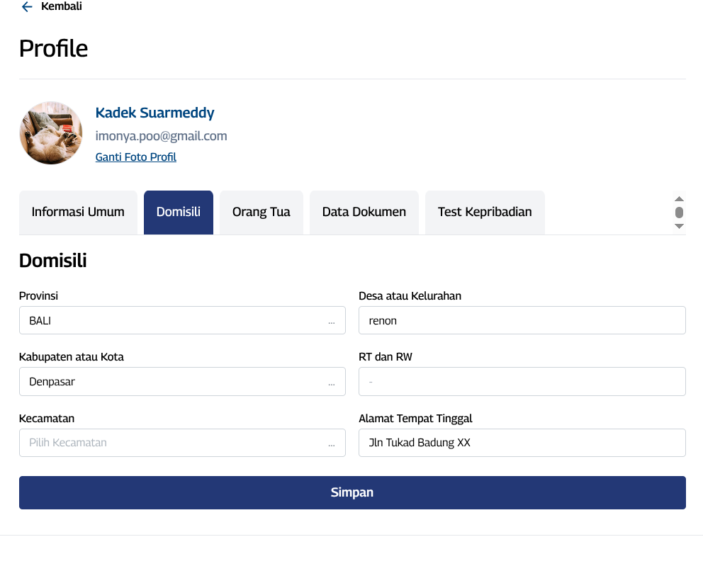Click the name Kadek Suarmeddy
The image size is (703, 588).
[x=154, y=113]
